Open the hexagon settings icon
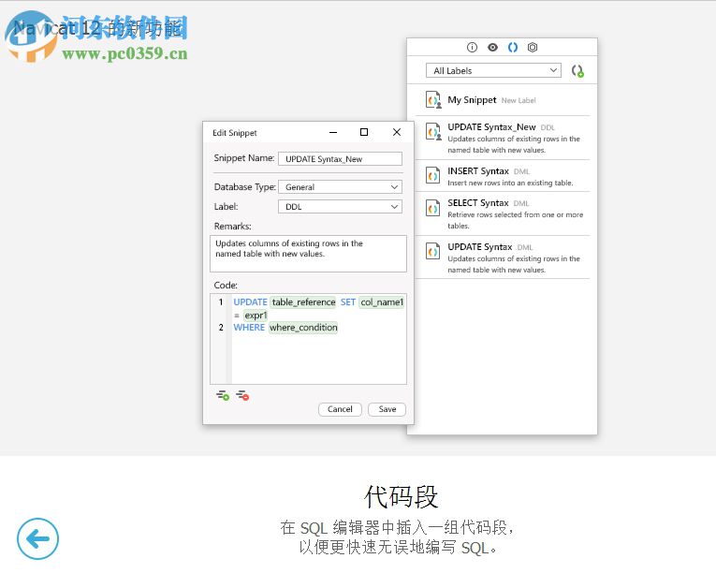This screenshot has width=716, height=588. coord(533,47)
